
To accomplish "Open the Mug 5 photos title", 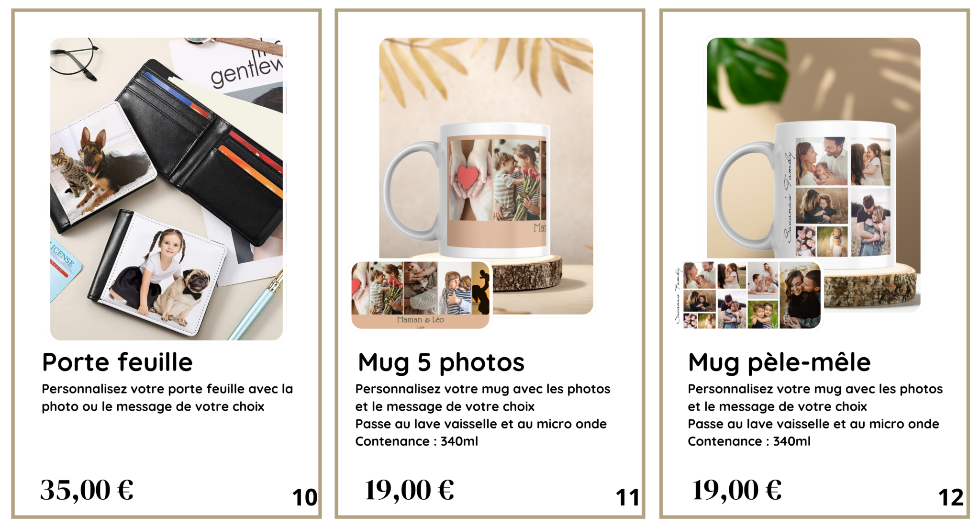I will 441,363.
